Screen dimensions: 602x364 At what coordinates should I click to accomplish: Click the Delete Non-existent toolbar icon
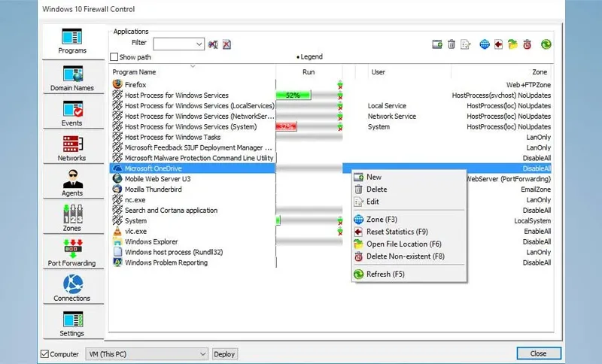[528, 44]
